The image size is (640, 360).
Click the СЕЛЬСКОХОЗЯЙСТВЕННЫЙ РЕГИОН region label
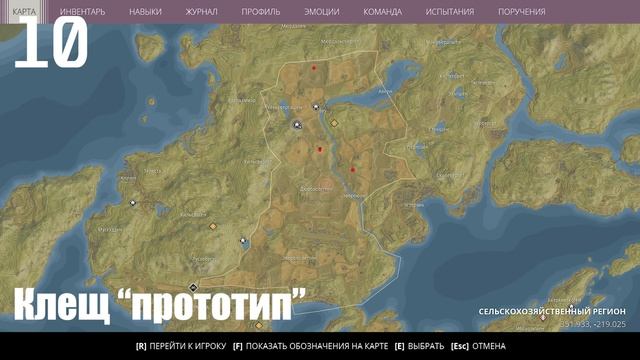point(552,311)
